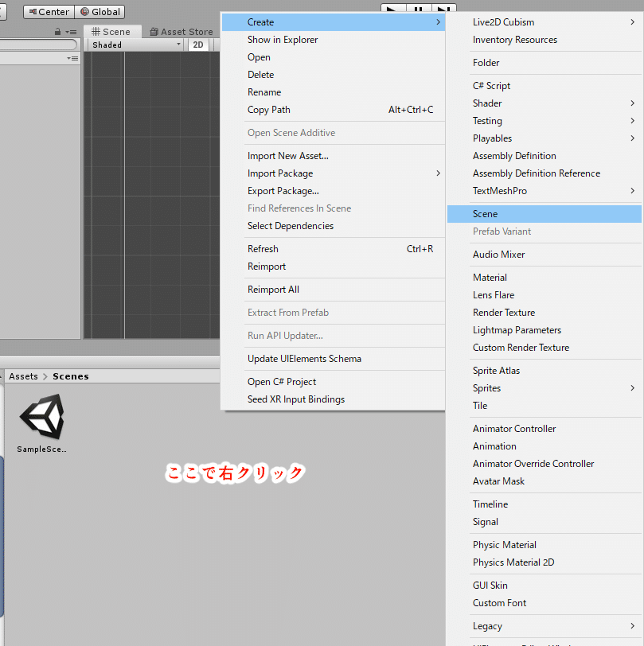Create a new Material
This screenshot has width=644, height=646.
pyautogui.click(x=544, y=278)
